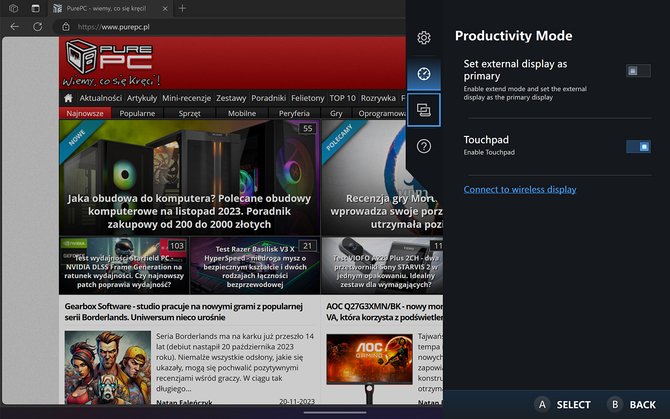This screenshot has width=670, height=419.
Task: Open the Artykuły menu item
Action: pos(142,98)
